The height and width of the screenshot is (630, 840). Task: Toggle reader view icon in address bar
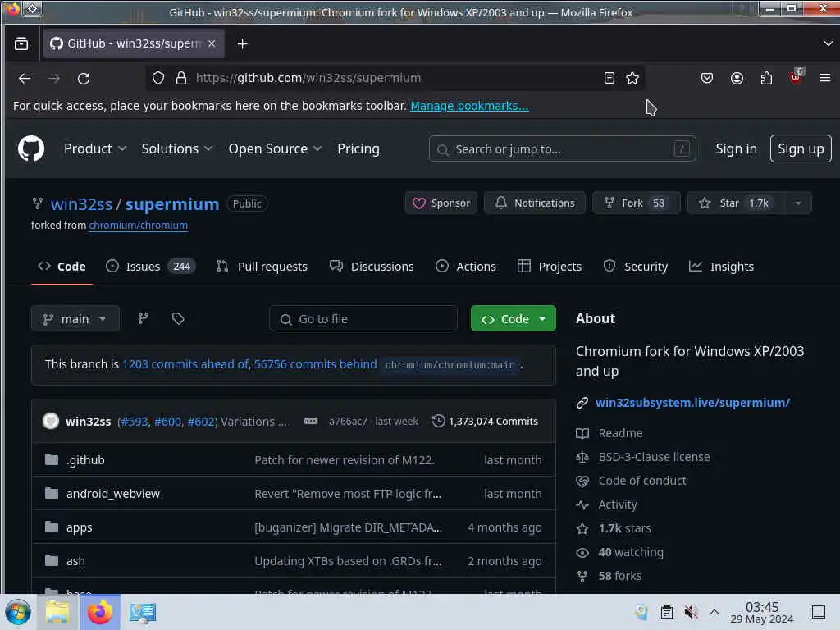tap(609, 78)
